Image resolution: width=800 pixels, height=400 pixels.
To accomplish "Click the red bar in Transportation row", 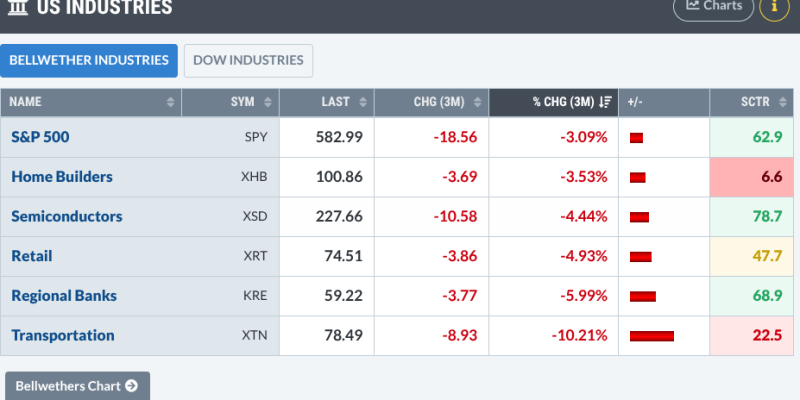I will point(652,336).
